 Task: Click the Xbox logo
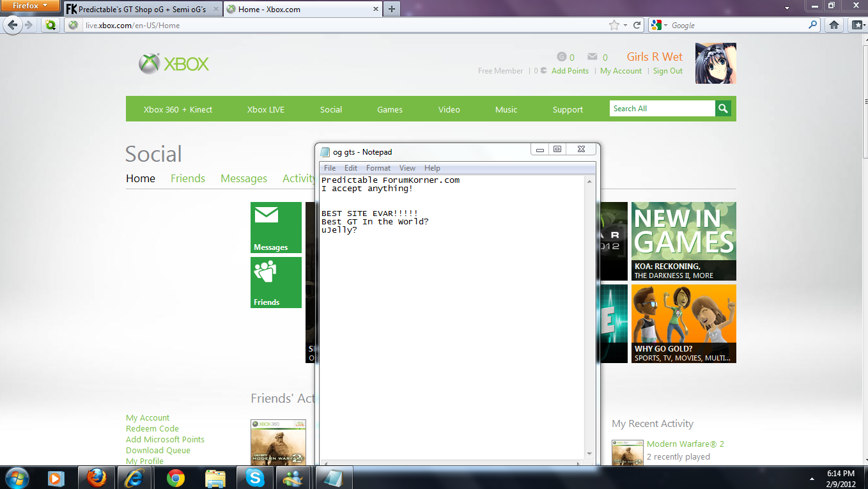point(174,64)
